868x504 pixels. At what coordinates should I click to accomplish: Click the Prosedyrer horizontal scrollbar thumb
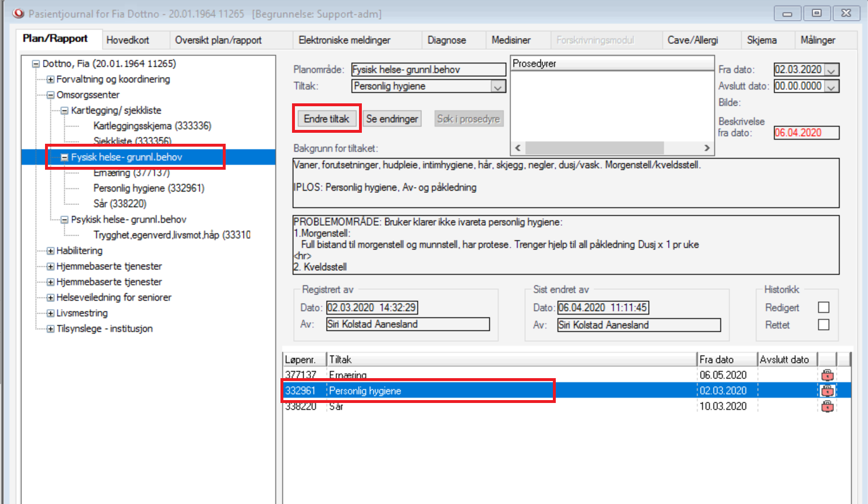[594, 148]
